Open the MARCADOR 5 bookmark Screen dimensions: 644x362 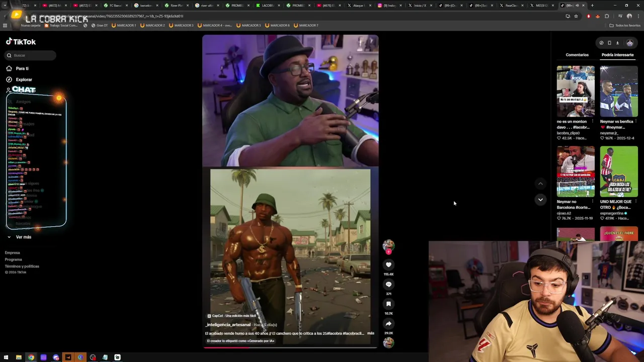point(249,25)
